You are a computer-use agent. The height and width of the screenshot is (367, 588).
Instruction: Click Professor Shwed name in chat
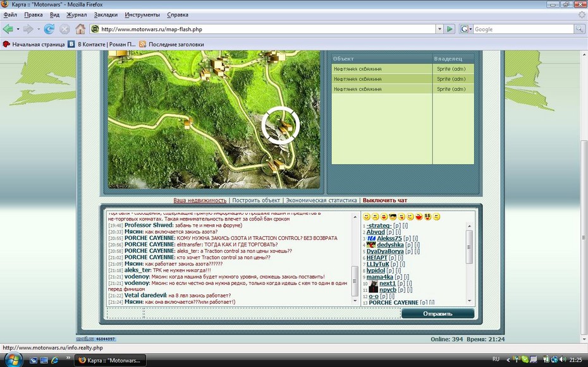[x=149, y=225]
